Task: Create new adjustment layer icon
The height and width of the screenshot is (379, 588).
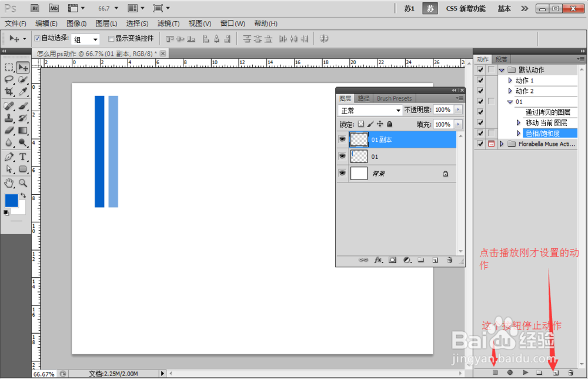Action: [x=407, y=260]
